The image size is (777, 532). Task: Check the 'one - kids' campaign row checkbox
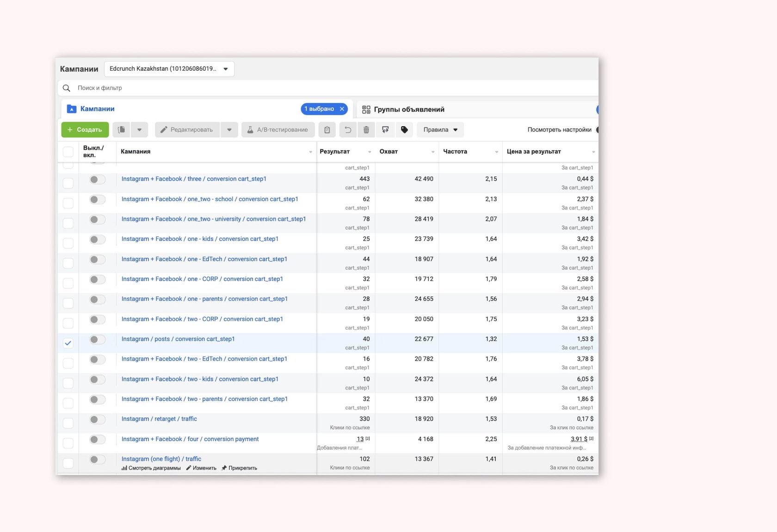(x=68, y=243)
